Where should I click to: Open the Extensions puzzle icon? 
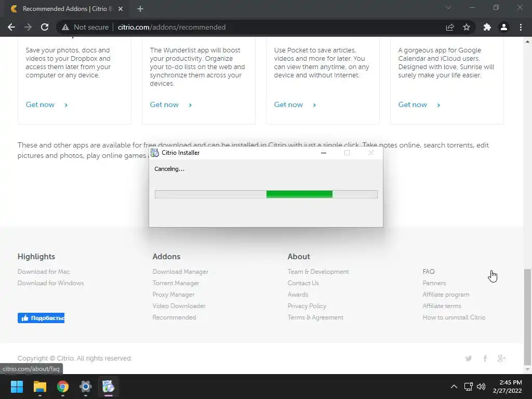[487, 27]
